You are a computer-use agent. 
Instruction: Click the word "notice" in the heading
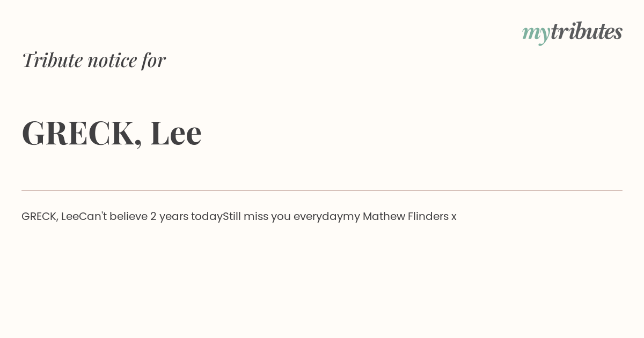click(112, 60)
